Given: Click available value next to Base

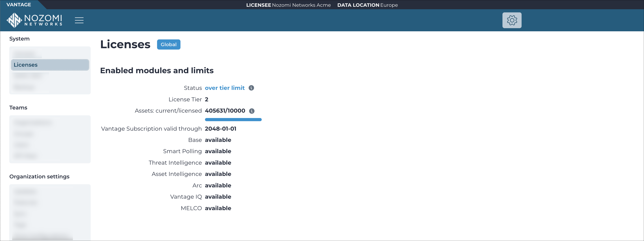Looking at the screenshot, I should (x=218, y=140).
